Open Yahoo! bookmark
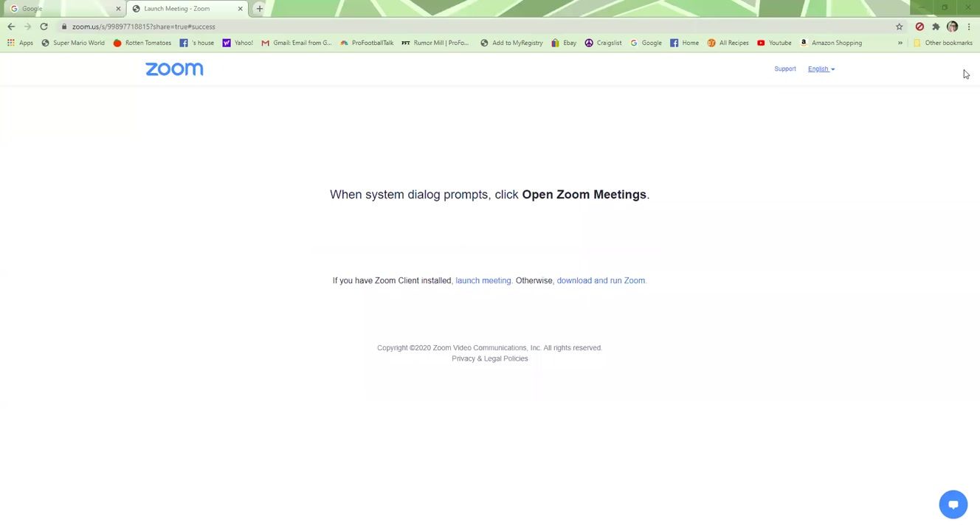The image size is (980, 531). [238, 43]
